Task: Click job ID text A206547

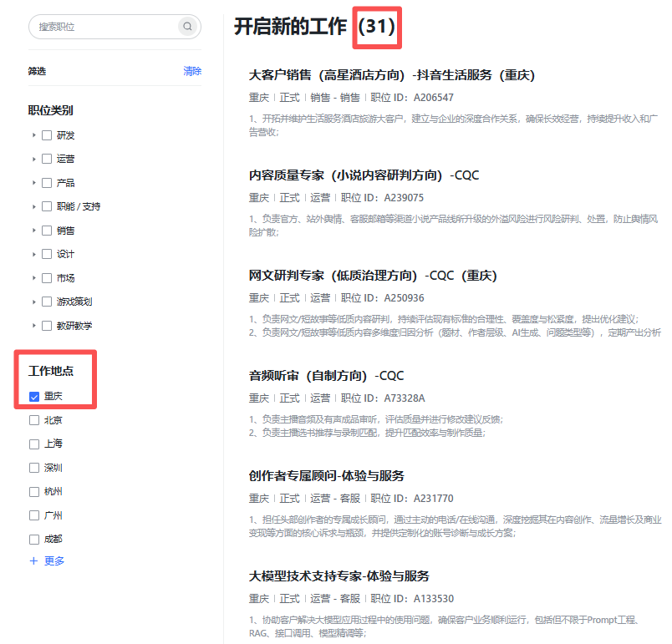Action: point(433,98)
